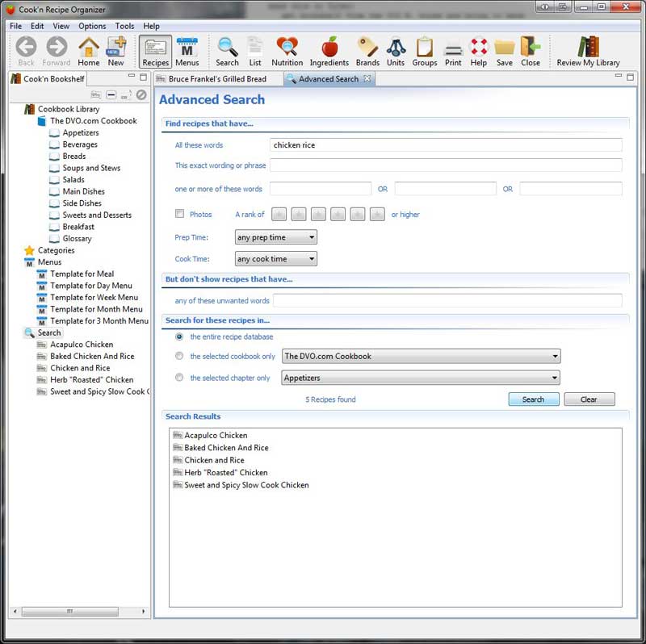Open the Home screen icon
The image size is (646, 644).
pos(89,51)
